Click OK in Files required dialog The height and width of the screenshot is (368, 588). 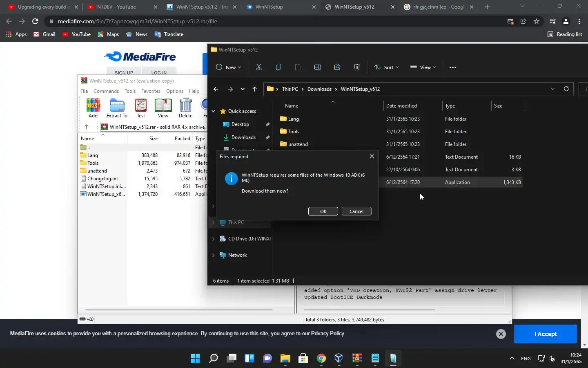(323, 211)
